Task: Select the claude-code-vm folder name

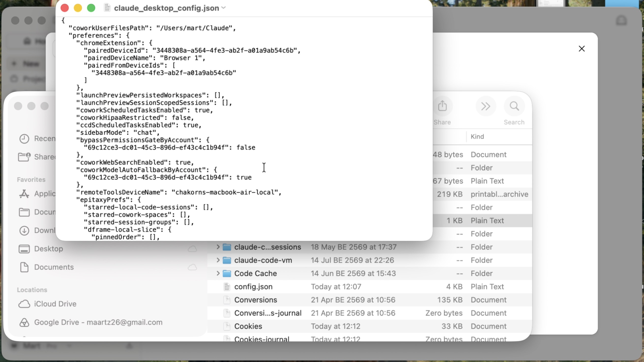Action: pos(263,260)
